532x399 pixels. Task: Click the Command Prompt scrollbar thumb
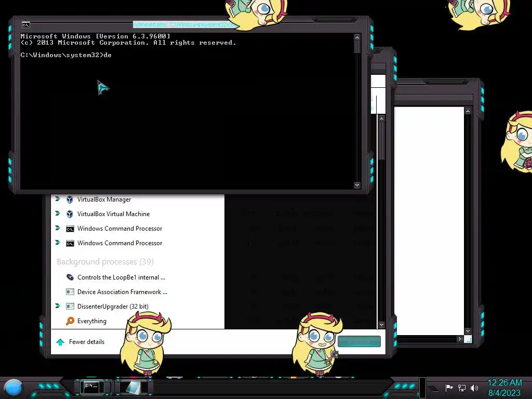pos(357,47)
